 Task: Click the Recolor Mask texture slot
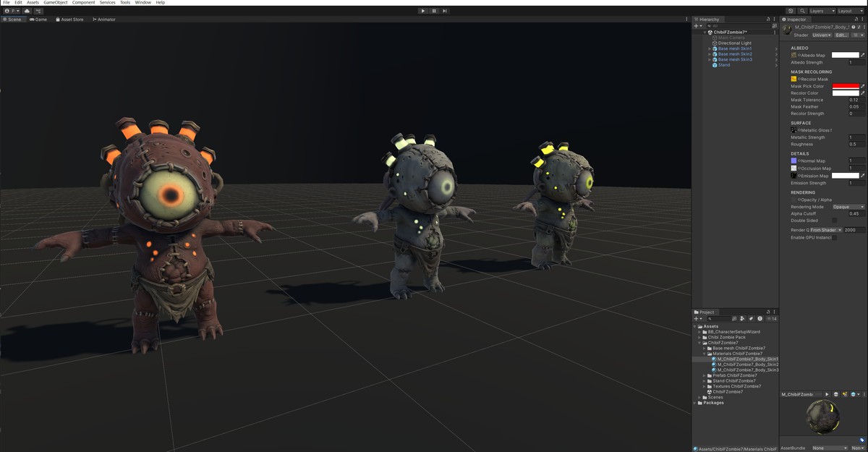793,79
